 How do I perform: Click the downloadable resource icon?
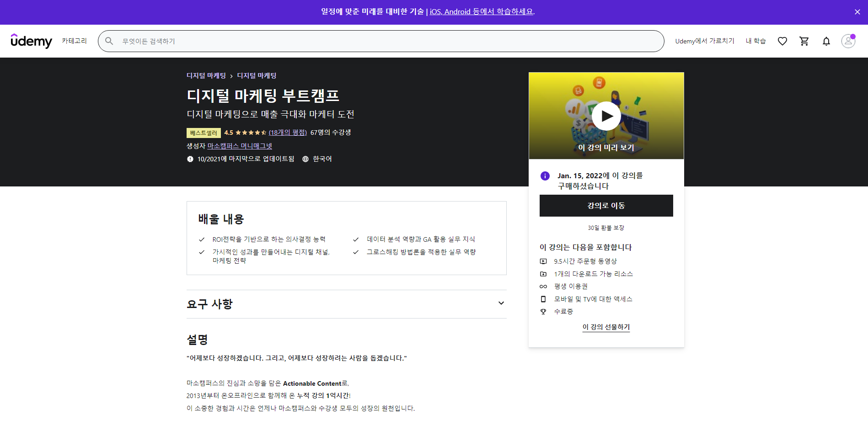pyautogui.click(x=543, y=274)
